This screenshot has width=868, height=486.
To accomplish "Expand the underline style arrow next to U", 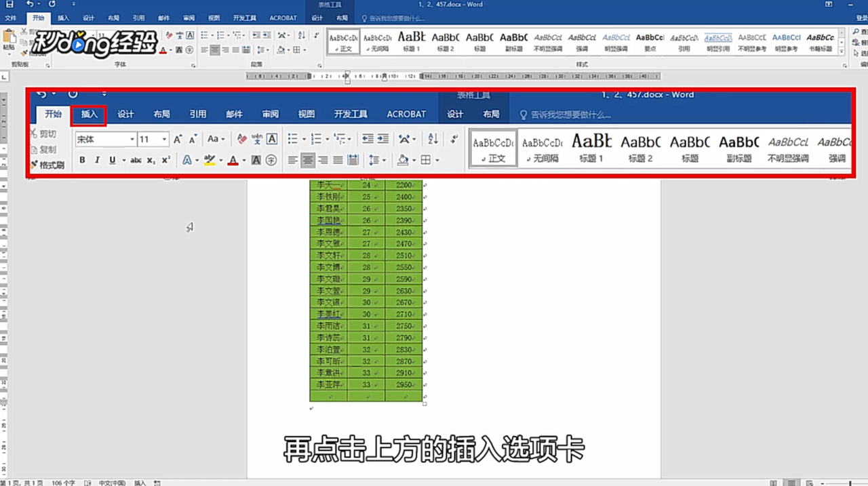I will tap(124, 161).
